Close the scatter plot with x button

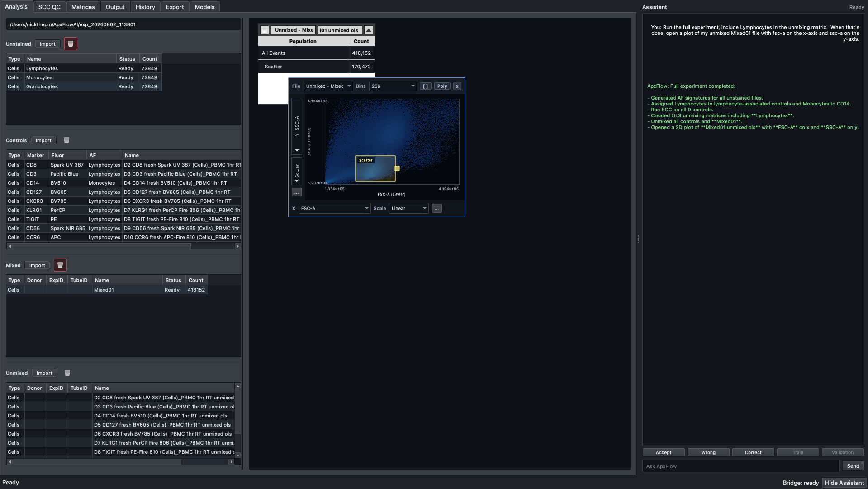[457, 86]
